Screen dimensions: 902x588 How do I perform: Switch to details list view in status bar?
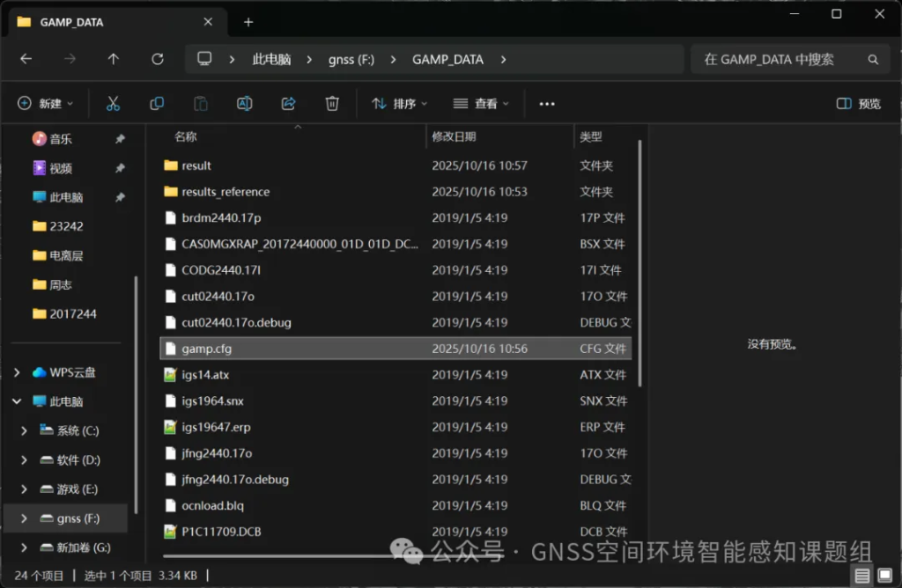click(x=862, y=576)
